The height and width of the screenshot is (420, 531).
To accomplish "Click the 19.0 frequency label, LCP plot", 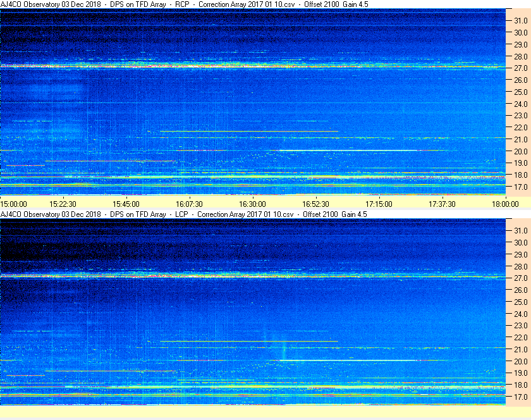I will (x=521, y=373).
